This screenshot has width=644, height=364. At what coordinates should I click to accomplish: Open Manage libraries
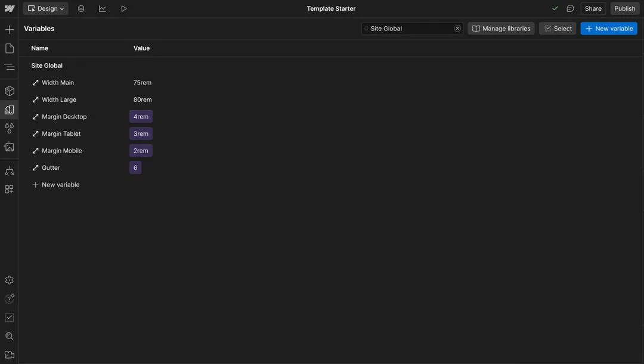(500, 27)
